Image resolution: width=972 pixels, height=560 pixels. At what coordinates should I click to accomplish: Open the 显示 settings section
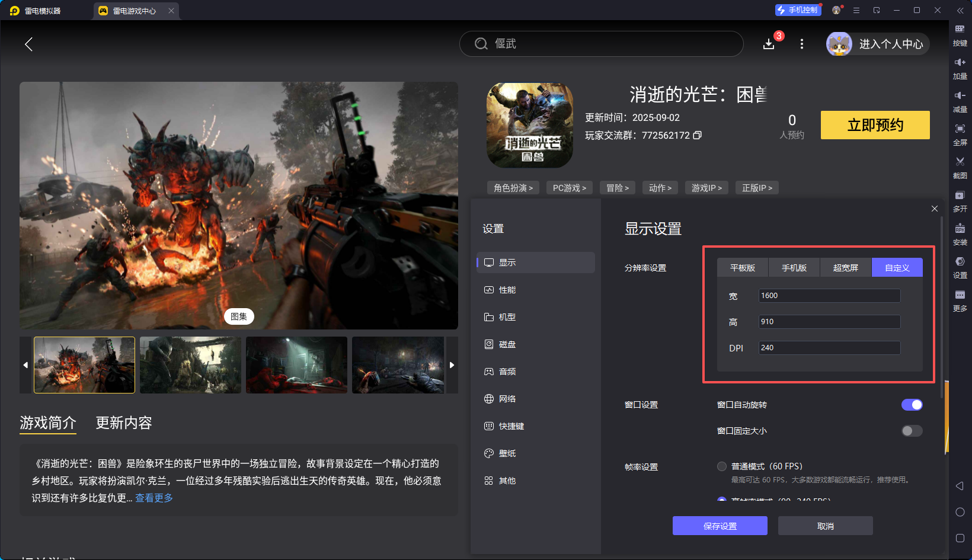pos(536,263)
